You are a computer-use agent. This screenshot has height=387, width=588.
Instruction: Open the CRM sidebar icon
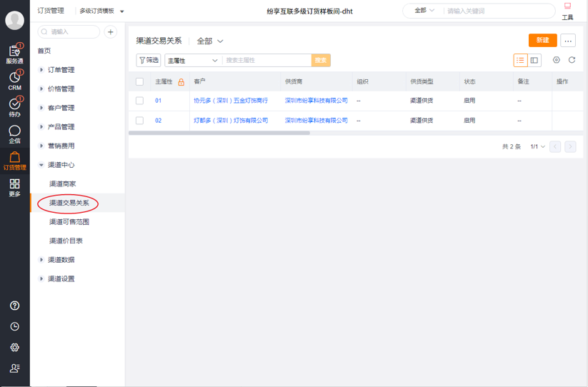click(x=14, y=79)
